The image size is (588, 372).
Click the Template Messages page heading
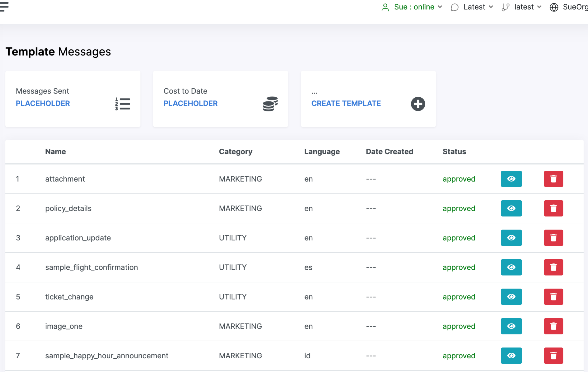click(x=58, y=52)
